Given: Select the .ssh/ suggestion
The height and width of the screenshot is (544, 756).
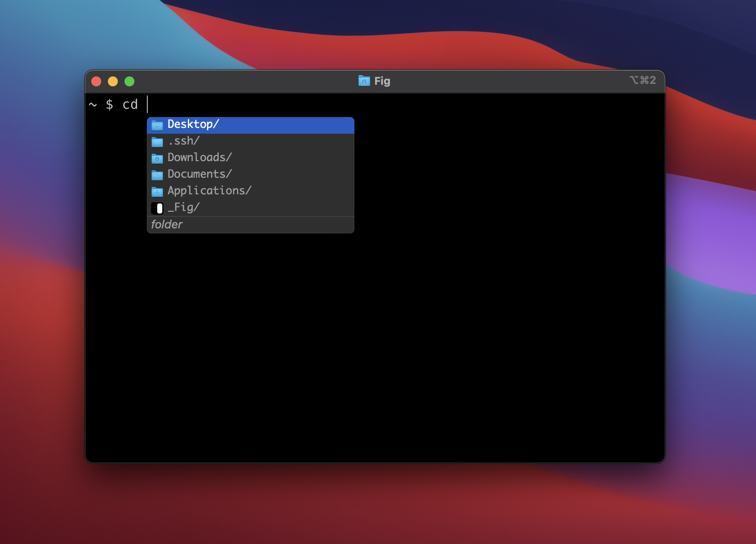Looking at the screenshot, I should pyautogui.click(x=251, y=142).
